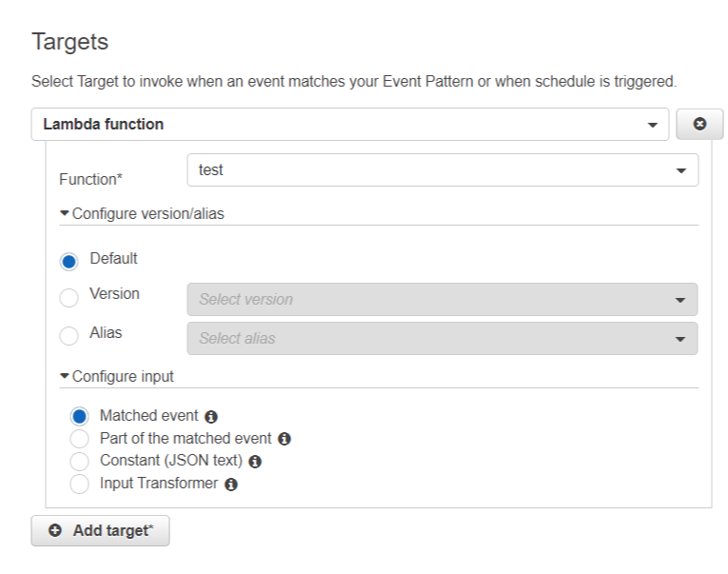Open the Function dropdown showing test
The height and width of the screenshot is (574, 728).
[443, 170]
